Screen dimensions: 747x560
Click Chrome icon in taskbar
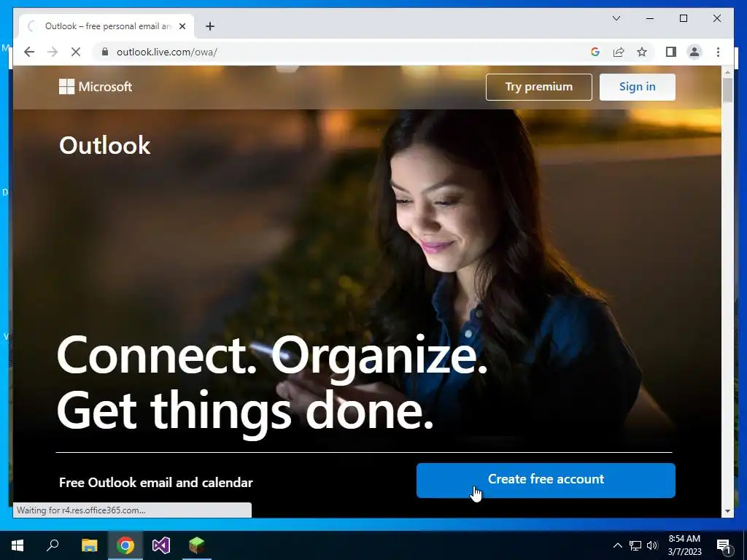[125, 545]
